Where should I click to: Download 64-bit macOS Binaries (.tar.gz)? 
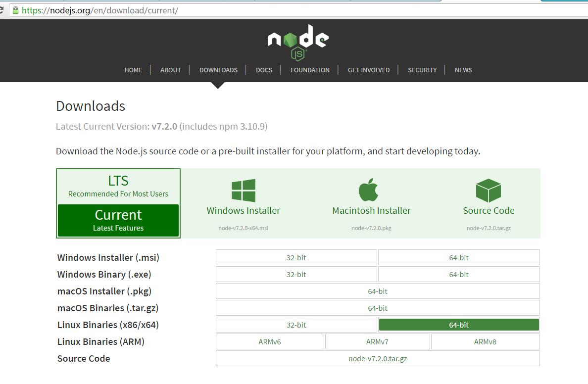[x=378, y=308]
